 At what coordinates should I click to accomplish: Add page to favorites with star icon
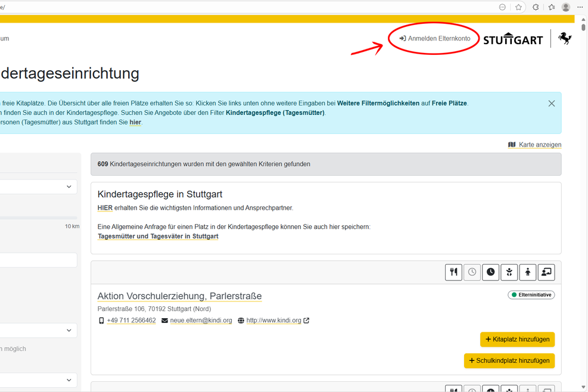coord(518,7)
